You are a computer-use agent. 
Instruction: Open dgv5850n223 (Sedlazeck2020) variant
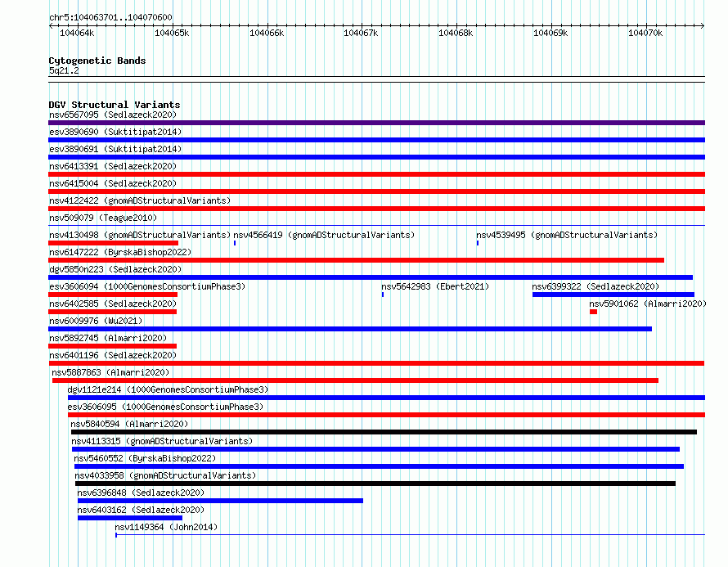point(115,269)
